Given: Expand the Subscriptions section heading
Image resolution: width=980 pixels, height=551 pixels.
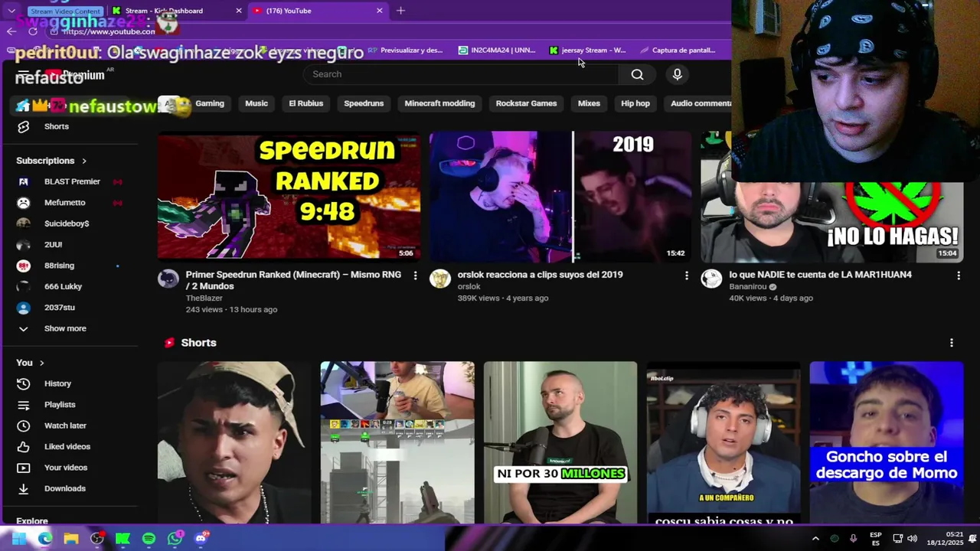Looking at the screenshot, I should (x=51, y=161).
